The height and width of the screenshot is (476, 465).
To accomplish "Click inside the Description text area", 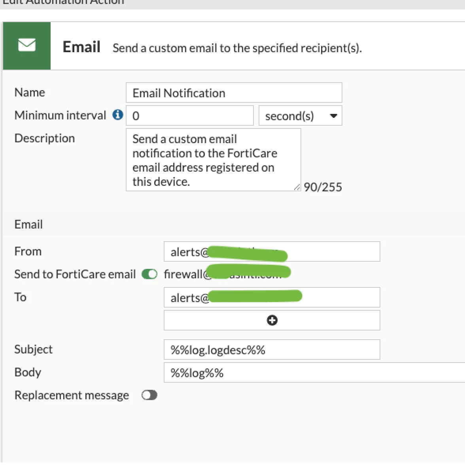I will [214, 160].
